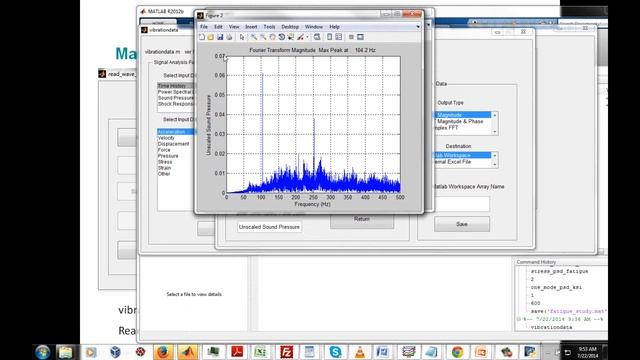Select Force in the input list
Viewport: 640px width, 360px height.
[164, 150]
